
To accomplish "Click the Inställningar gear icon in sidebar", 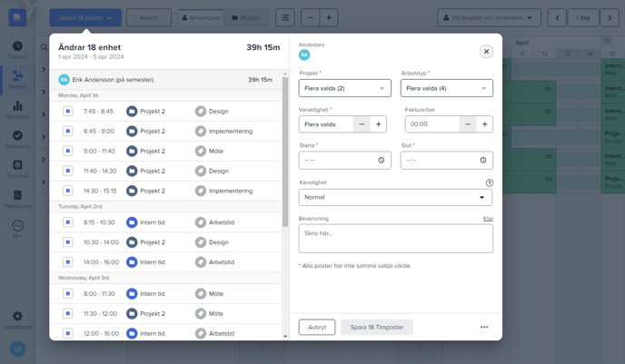I will pyautogui.click(x=17, y=317).
